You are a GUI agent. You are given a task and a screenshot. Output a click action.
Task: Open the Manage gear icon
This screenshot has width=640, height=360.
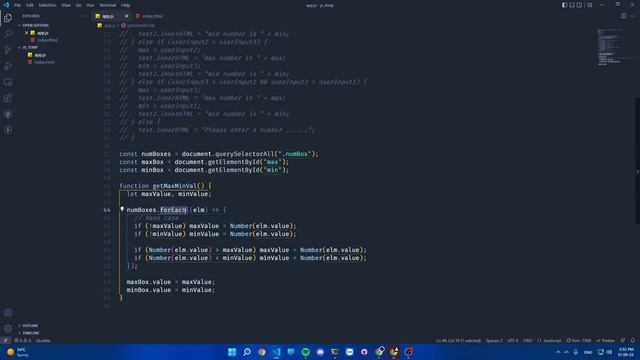8,329
